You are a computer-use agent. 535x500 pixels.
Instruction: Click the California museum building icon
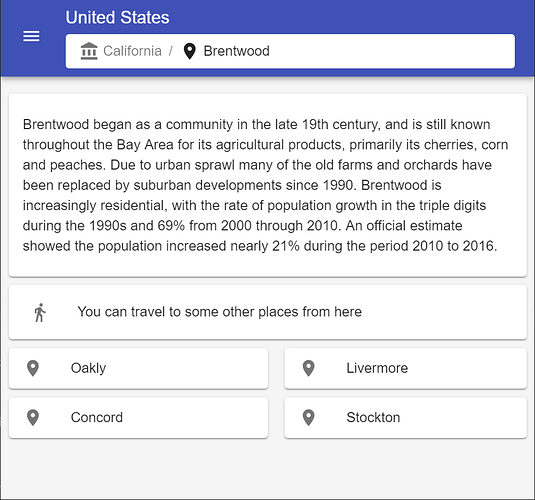coord(89,51)
